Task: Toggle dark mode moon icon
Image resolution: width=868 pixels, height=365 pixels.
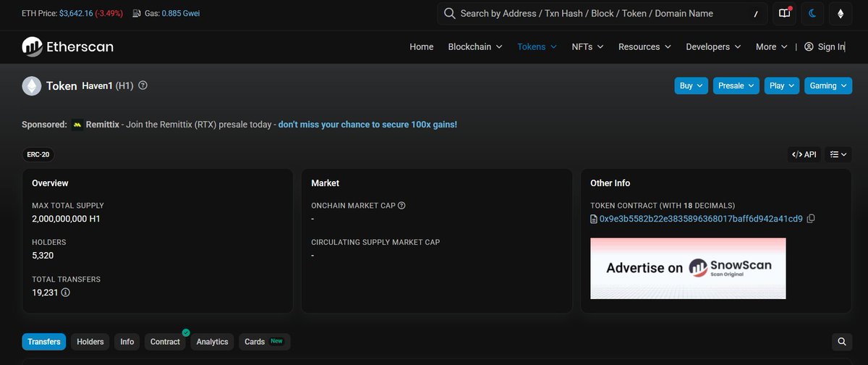Action: point(812,14)
